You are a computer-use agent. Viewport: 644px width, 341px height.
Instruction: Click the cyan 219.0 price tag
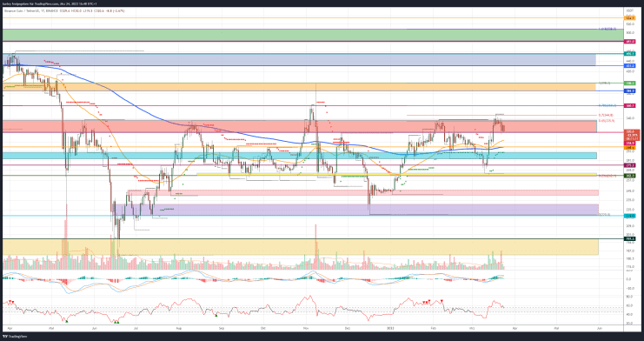click(629, 215)
